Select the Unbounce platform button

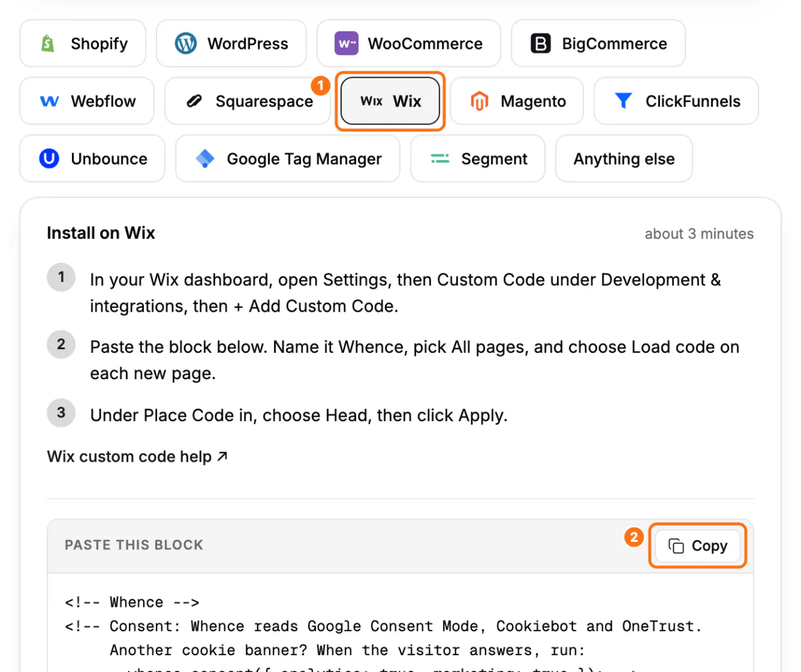[93, 158]
